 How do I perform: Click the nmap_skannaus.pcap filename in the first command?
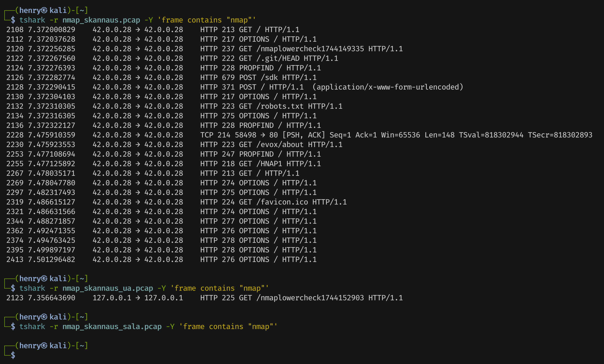(x=101, y=20)
